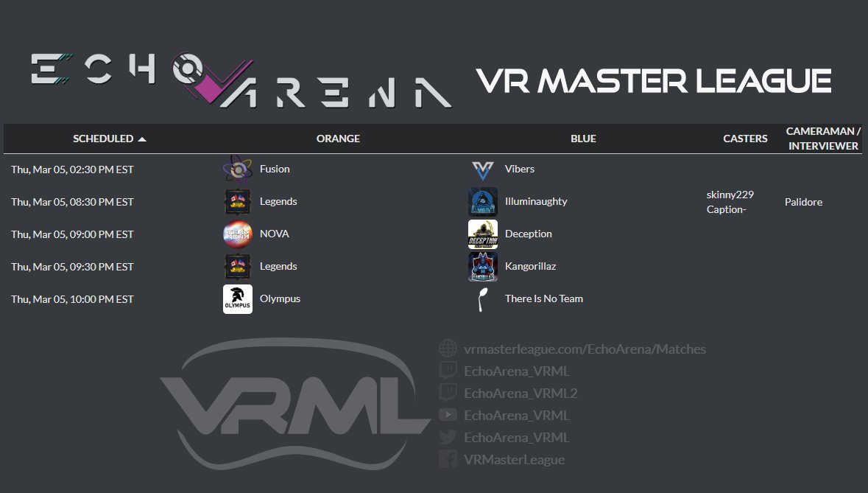The height and width of the screenshot is (493, 868).
Task: Click the Vibers team logo
Action: pyautogui.click(x=483, y=170)
